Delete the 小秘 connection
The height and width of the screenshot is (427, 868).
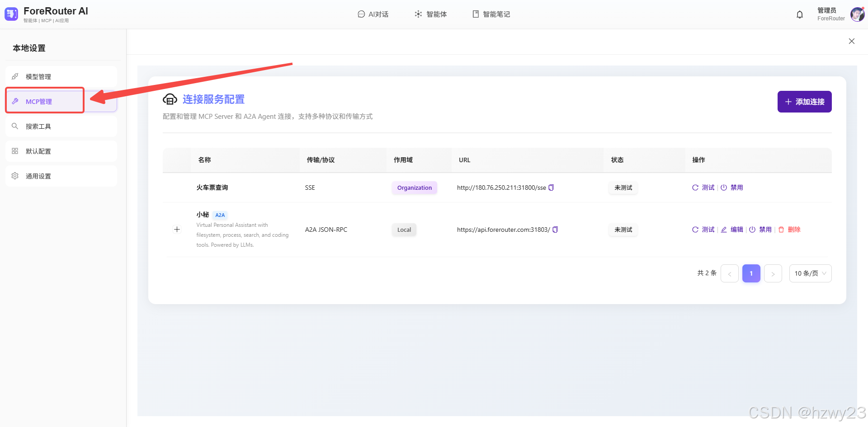789,230
